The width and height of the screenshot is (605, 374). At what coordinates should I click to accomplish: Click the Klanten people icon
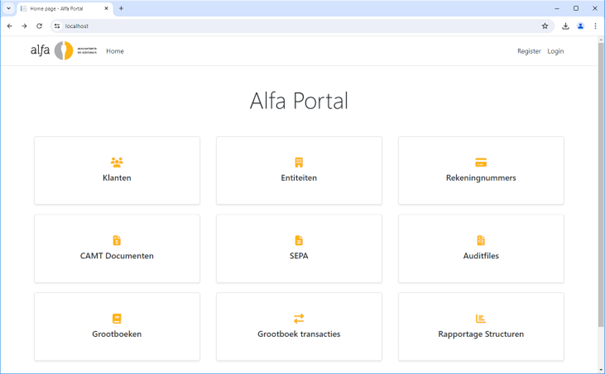point(117,162)
